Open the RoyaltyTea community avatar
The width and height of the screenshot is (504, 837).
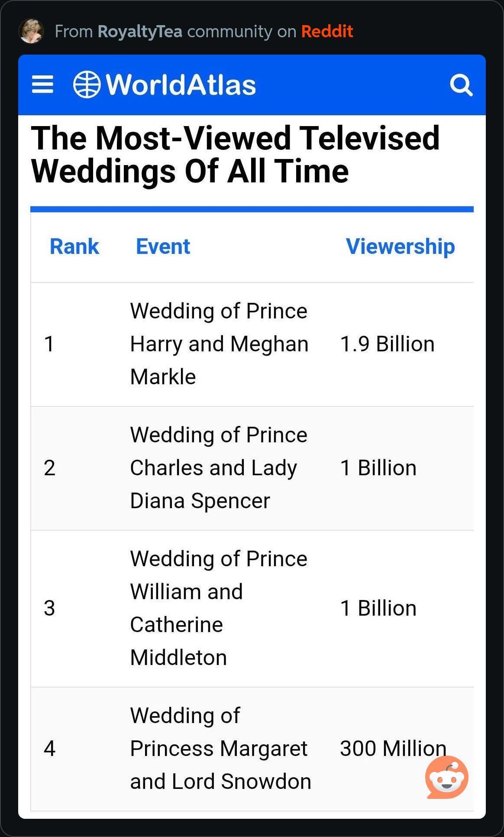pyautogui.click(x=31, y=31)
